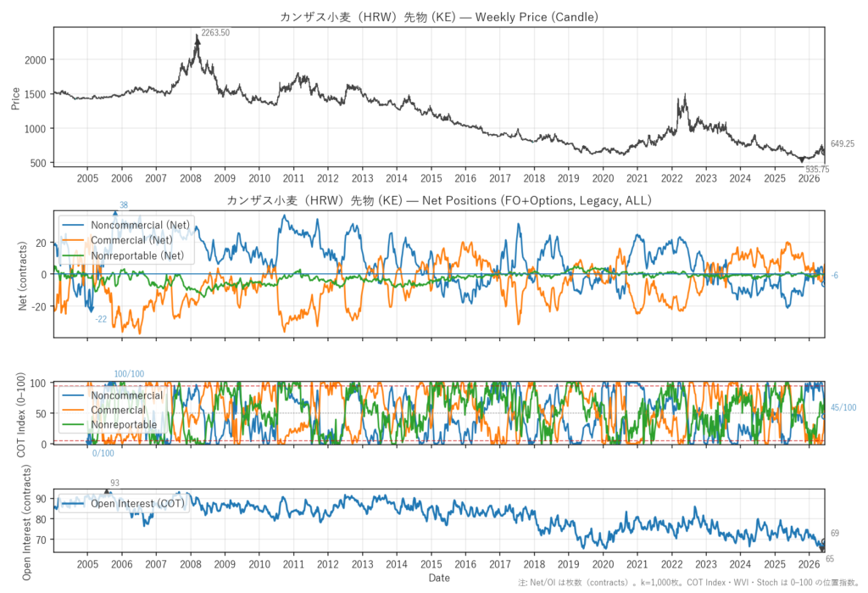Select the Noncommercial (Net) legend entry

(x=125, y=225)
